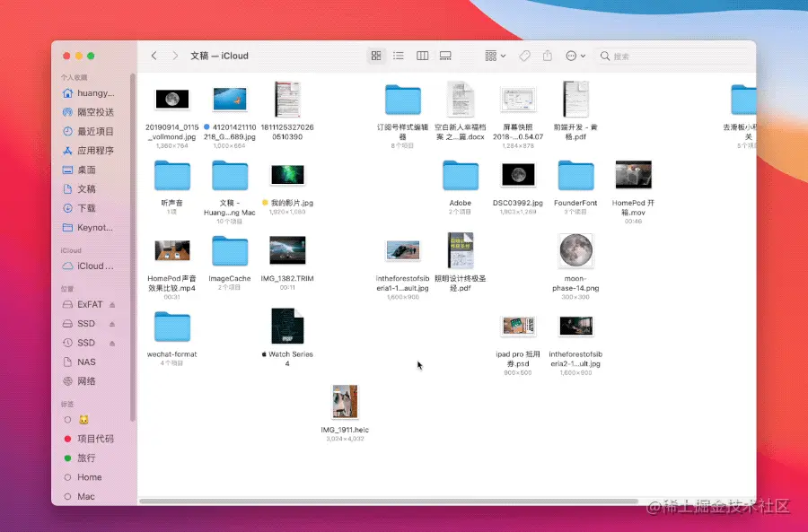808x532 pixels.
Task: Select moon-phase-14.png image
Action: click(575, 250)
